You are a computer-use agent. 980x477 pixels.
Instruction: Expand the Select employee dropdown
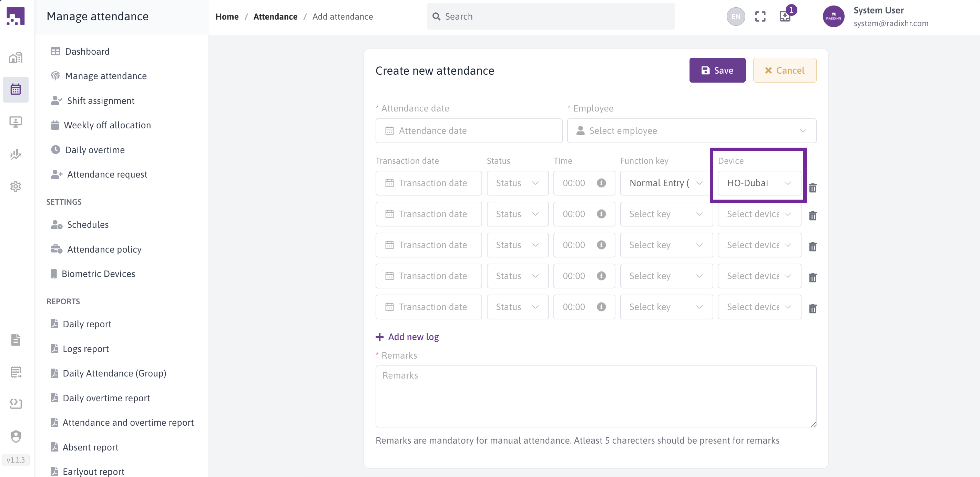point(691,131)
